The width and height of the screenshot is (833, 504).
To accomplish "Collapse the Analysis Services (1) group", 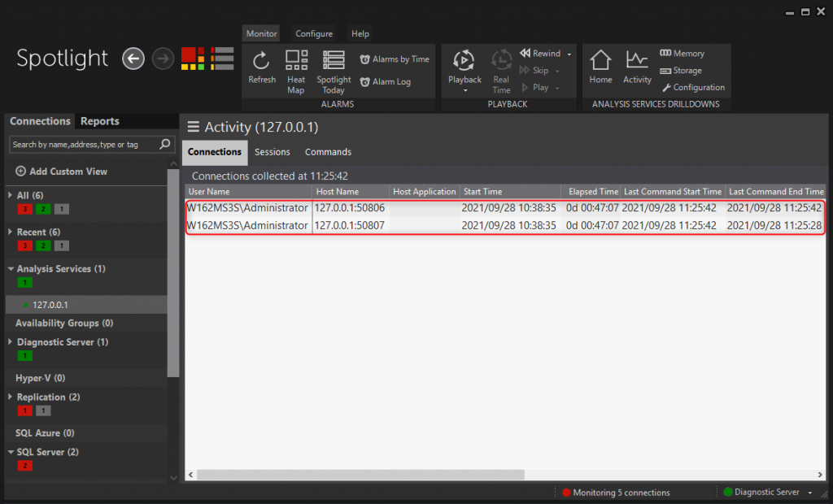I will [x=11, y=269].
